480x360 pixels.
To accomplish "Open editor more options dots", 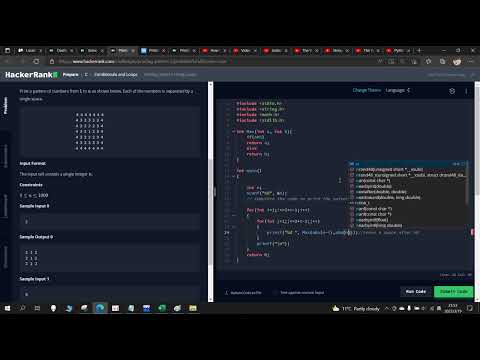I will [466, 91].
